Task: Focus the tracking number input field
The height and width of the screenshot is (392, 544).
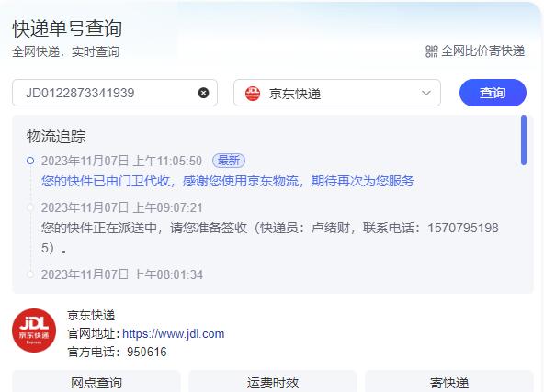Action: [x=115, y=93]
